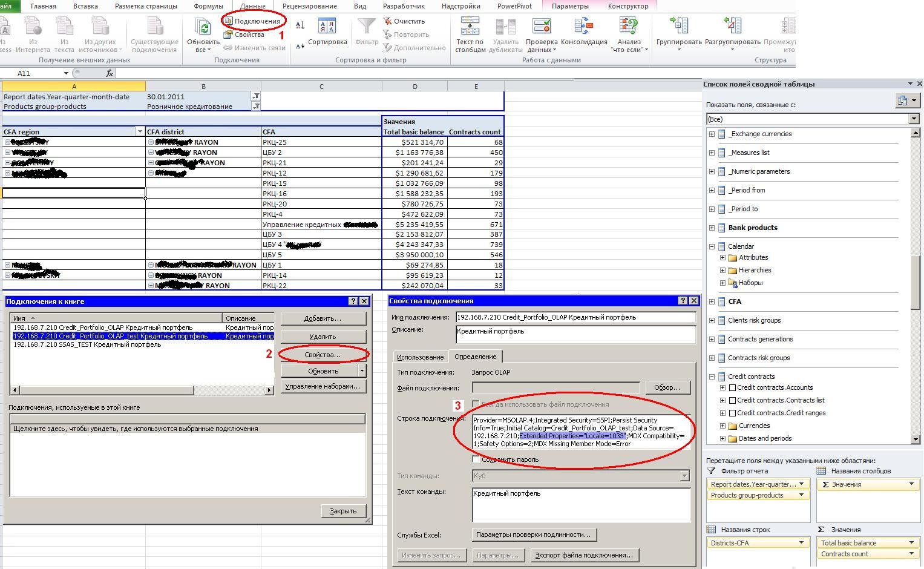
Task: Open the Рецензирование ribbon tab
Action: (309, 6)
